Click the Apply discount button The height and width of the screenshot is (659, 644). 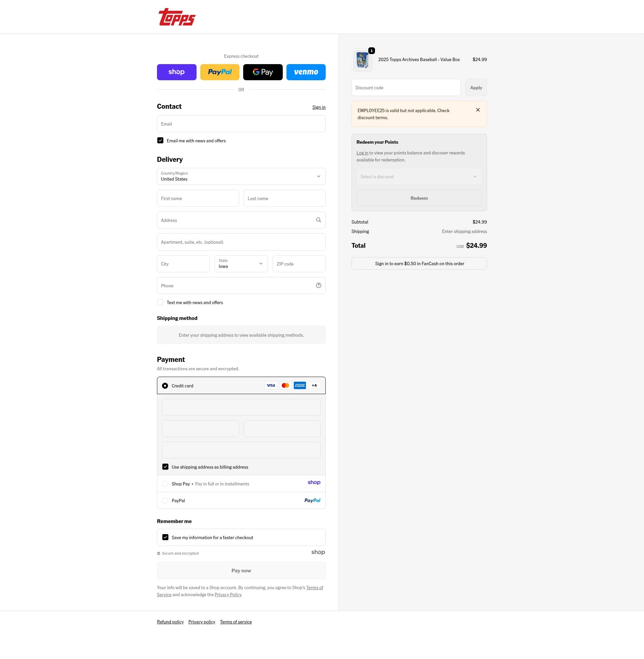476,88
